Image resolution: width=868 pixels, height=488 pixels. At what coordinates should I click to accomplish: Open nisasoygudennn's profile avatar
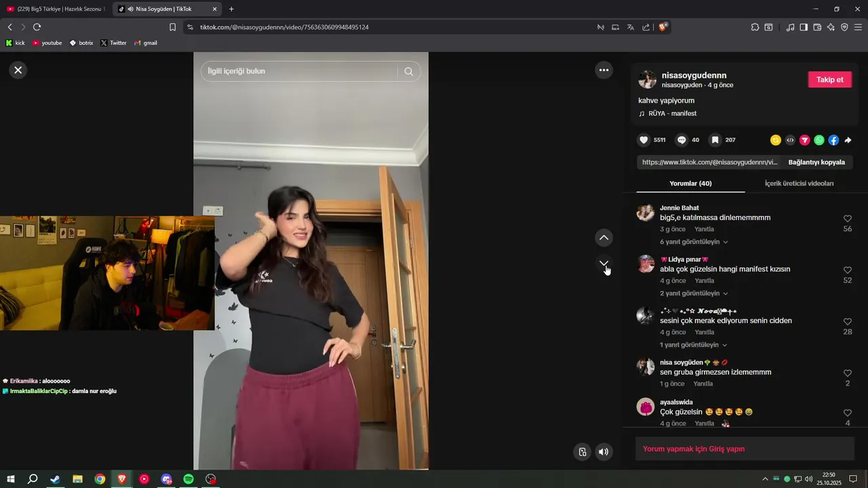coord(648,79)
